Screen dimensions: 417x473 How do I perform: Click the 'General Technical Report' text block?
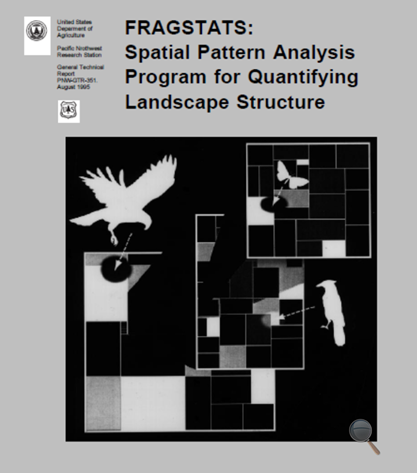[80, 77]
